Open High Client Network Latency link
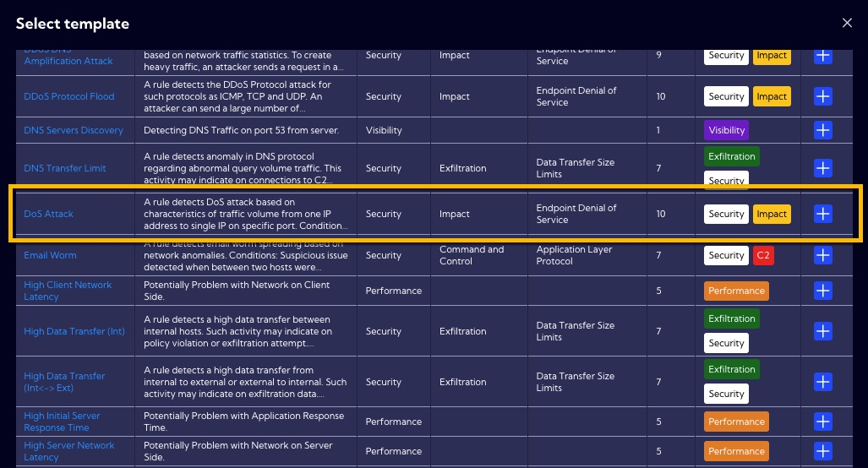The width and height of the screenshot is (868, 468). (x=68, y=291)
